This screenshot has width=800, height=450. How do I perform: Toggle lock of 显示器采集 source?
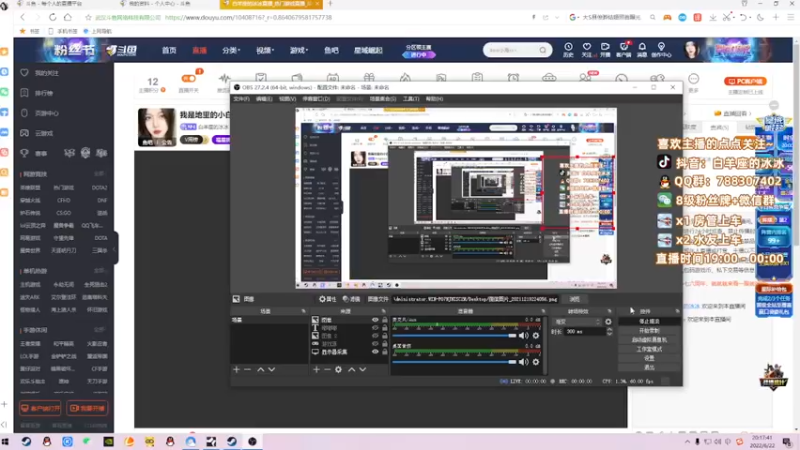[x=385, y=352]
